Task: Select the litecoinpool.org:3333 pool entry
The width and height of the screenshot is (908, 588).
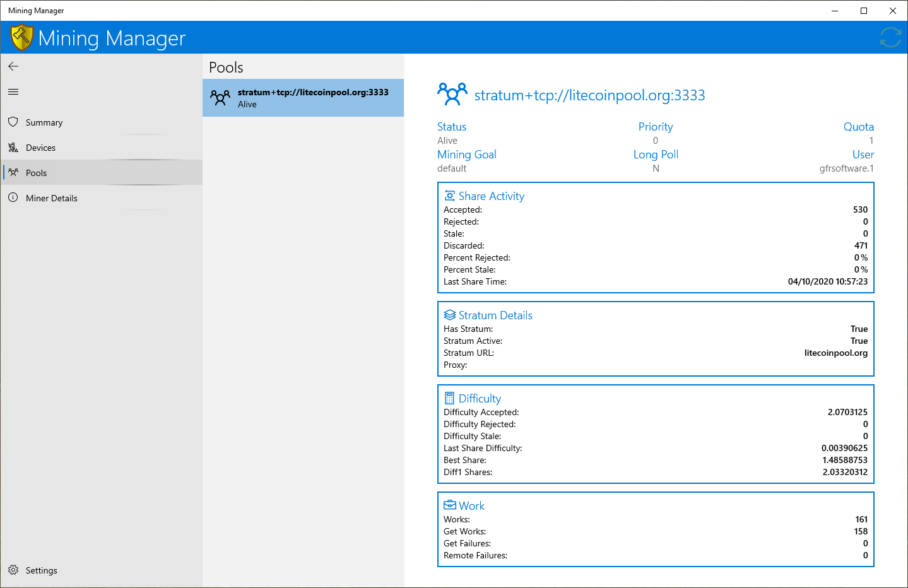Action: point(303,98)
